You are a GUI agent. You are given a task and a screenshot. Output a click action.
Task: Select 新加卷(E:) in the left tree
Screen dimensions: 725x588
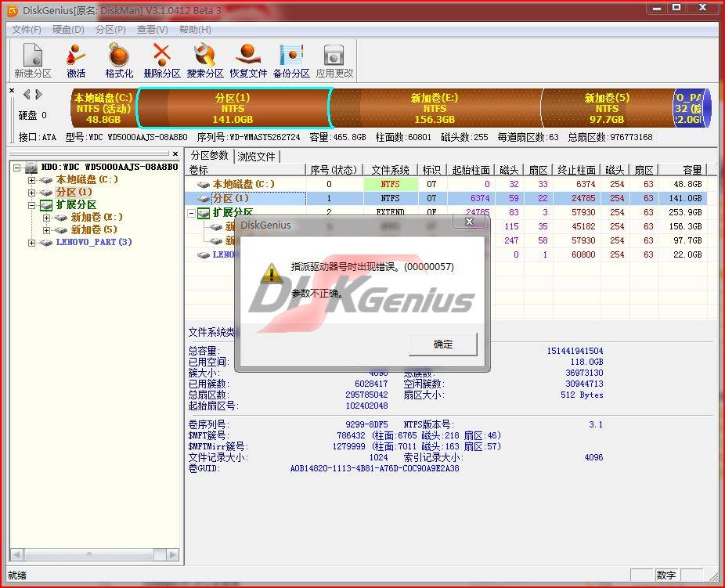tap(96, 217)
